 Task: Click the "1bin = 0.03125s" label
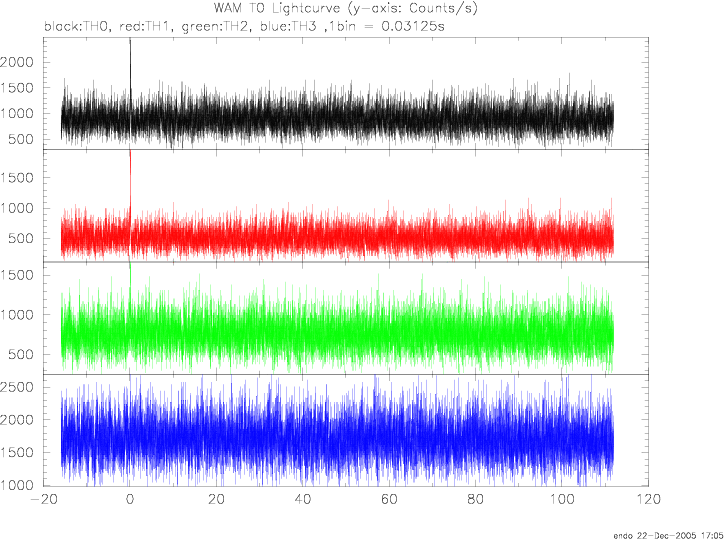388,26
